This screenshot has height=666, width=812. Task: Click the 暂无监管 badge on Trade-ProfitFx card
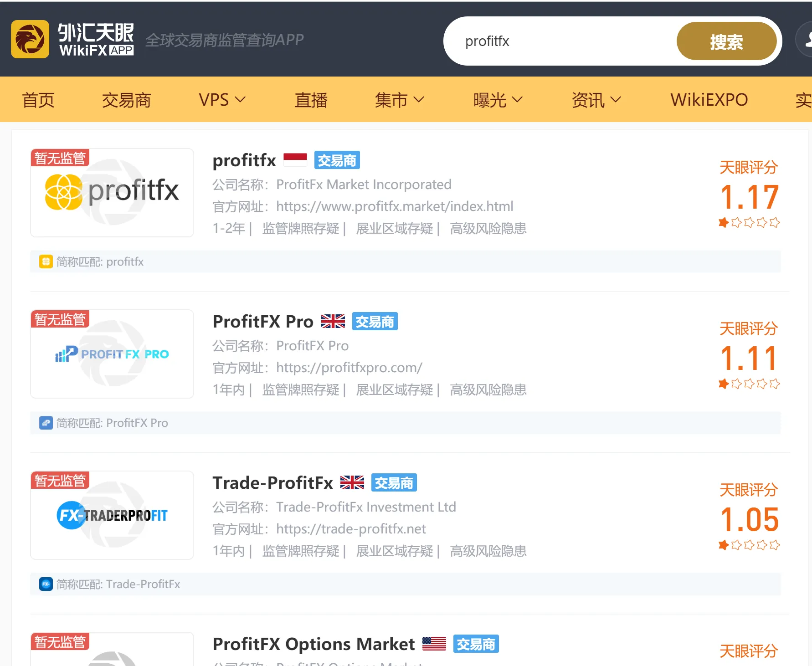click(x=60, y=480)
